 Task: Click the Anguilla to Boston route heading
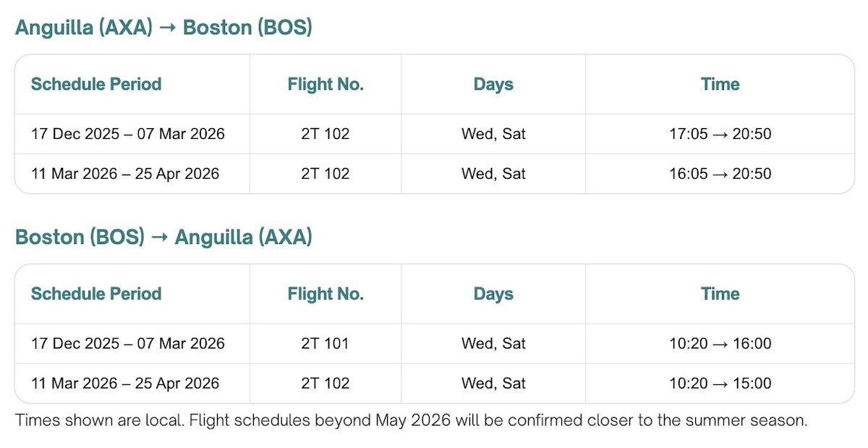click(x=163, y=28)
